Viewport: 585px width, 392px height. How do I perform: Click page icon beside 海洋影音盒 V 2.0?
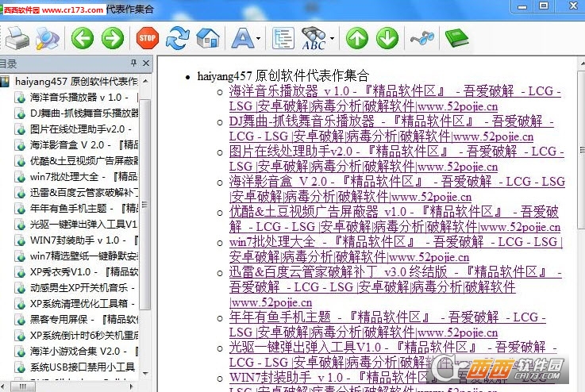click(19, 145)
